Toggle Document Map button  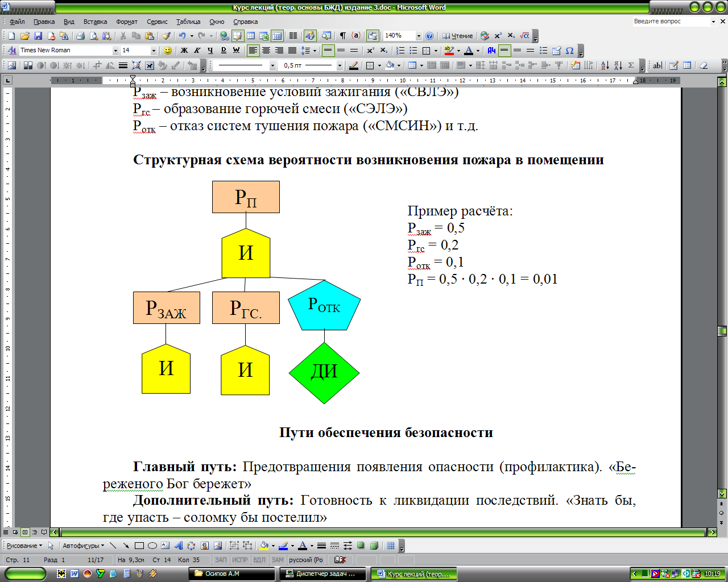tap(327, 36)
